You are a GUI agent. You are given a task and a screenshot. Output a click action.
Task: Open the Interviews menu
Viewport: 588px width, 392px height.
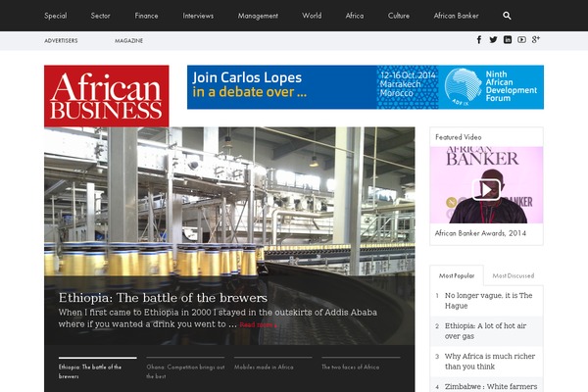(198, 16)
